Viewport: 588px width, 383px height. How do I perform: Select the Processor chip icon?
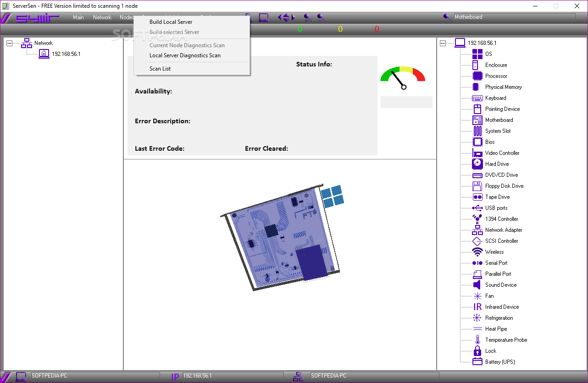(x=477, y=76)
